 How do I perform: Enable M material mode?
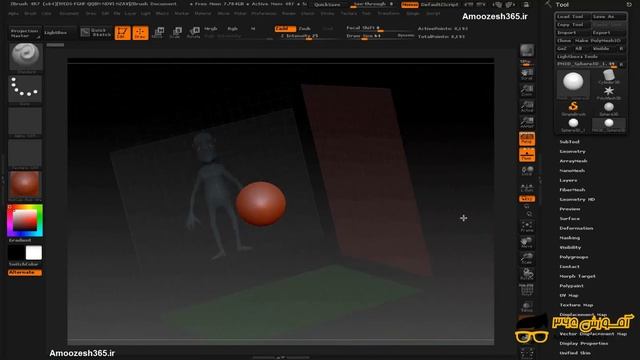tap(253, 29)
